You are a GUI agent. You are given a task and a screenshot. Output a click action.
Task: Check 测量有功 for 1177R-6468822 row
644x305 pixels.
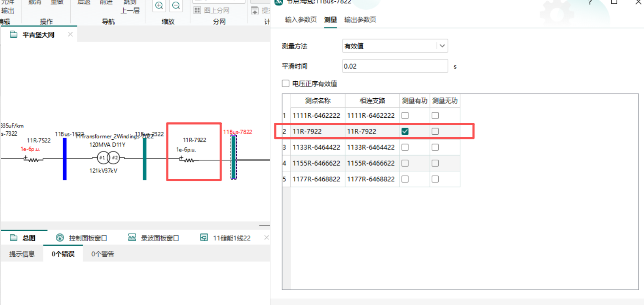tap(405, 179)
